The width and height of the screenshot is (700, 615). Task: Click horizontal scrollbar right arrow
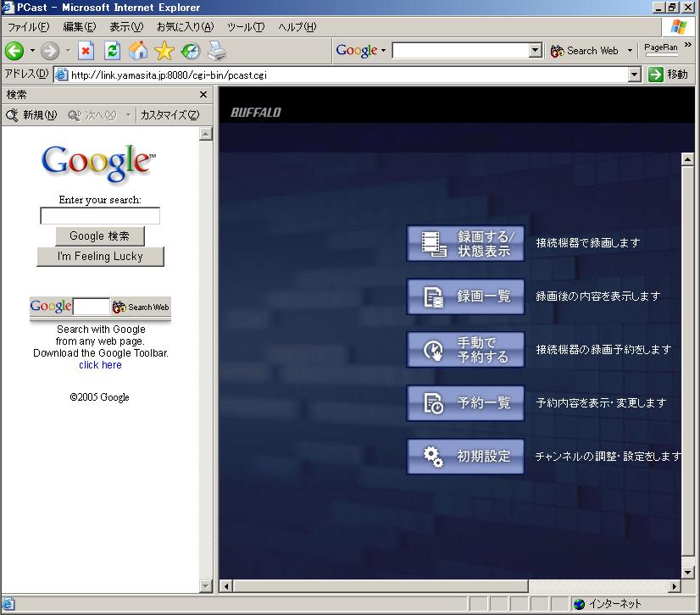(674, 586)
